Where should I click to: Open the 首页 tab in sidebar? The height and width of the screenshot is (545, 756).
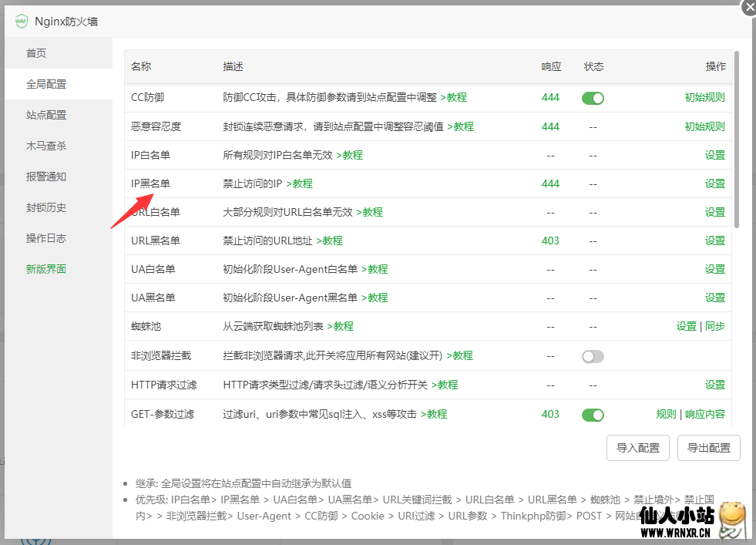[59, 53]
